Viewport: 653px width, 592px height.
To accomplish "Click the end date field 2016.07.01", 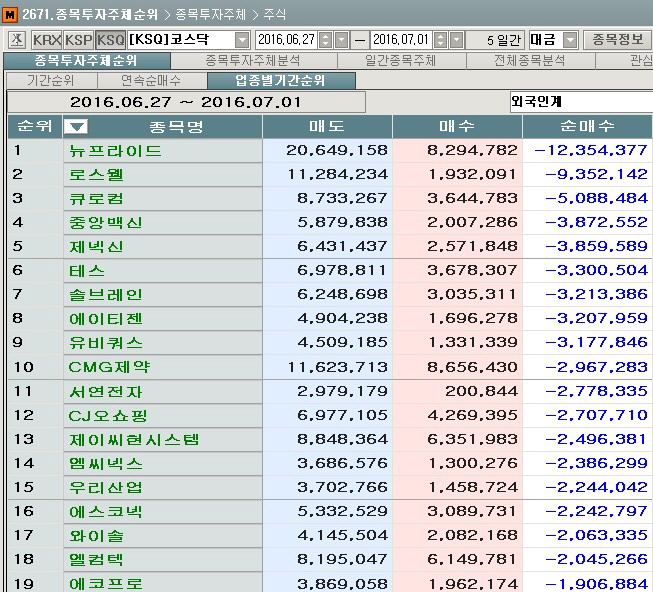I will [401, 40].
